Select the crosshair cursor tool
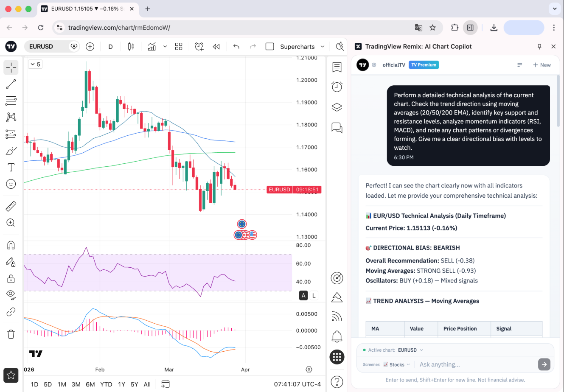The height and width of the screenshot is (392, 564). (11, 67)
